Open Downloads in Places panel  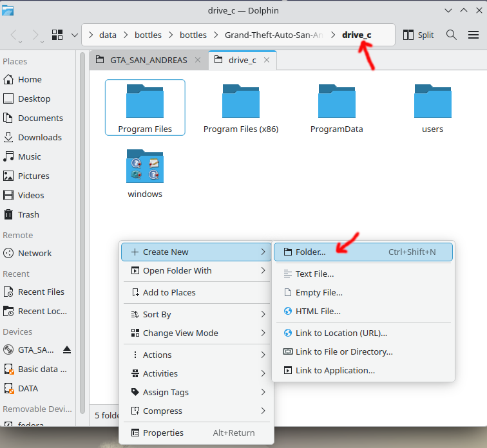coord(37,137)
